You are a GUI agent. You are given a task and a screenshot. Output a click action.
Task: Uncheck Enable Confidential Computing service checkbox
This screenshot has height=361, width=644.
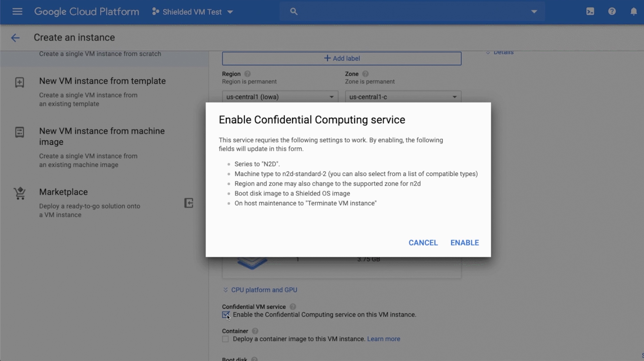[225, 315]
